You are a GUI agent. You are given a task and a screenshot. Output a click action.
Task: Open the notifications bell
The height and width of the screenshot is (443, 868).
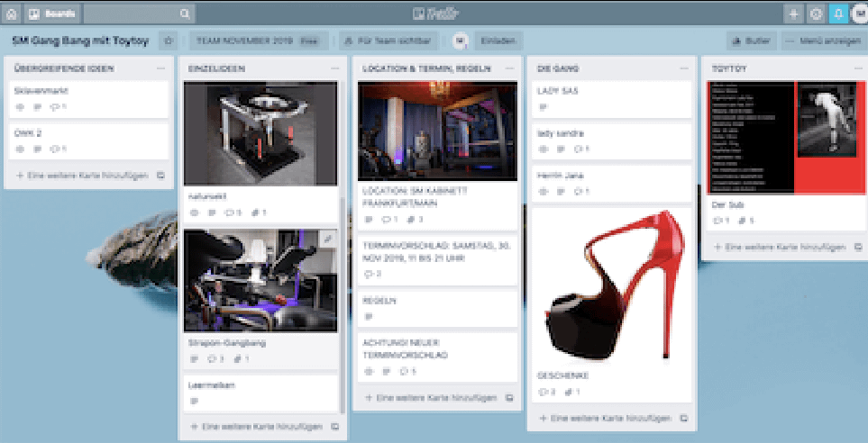pyautogui.click(x=838, y=14)
